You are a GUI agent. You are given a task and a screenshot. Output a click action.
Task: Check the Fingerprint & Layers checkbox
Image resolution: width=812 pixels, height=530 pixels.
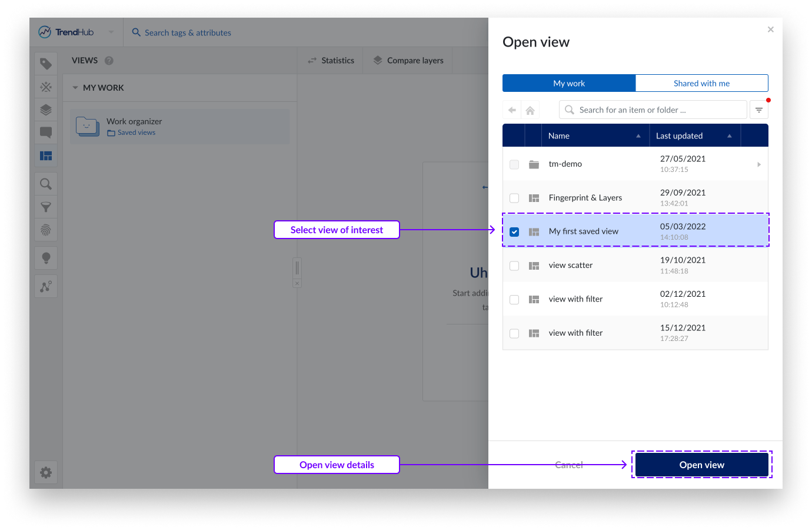coord(514,198)
